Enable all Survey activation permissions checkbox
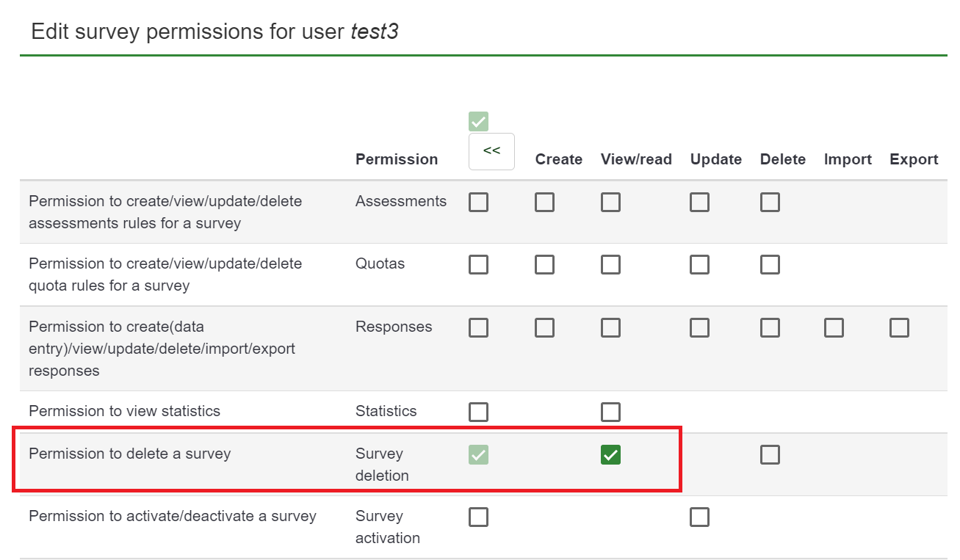This screenshot has height=560, width=960. [478, 517]
